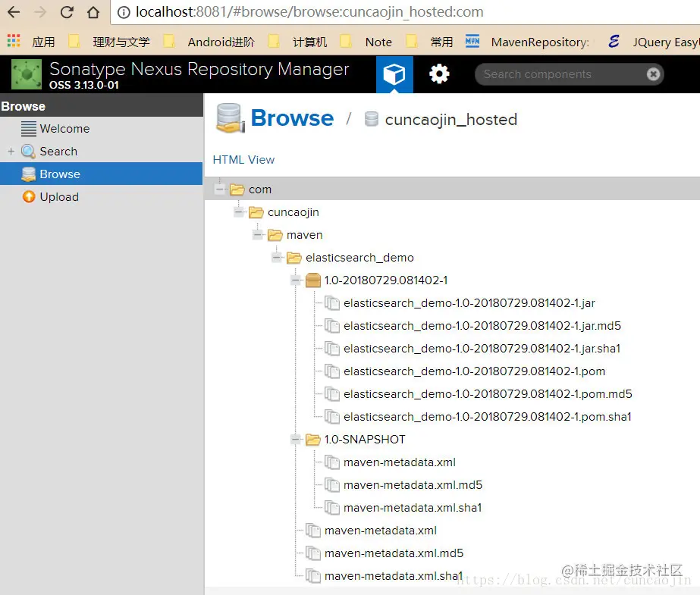The image size is (700, 595).
Task: Select the maven folder icon
Action: 275,235
